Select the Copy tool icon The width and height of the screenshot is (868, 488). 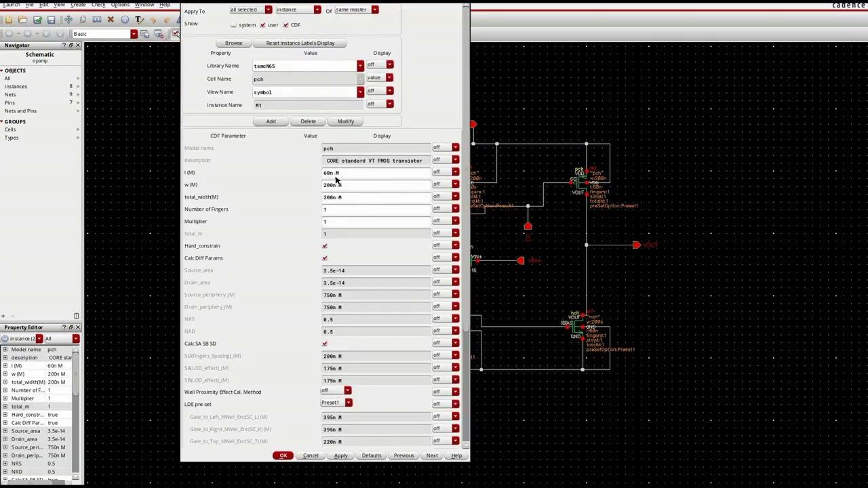pos(83,20)
